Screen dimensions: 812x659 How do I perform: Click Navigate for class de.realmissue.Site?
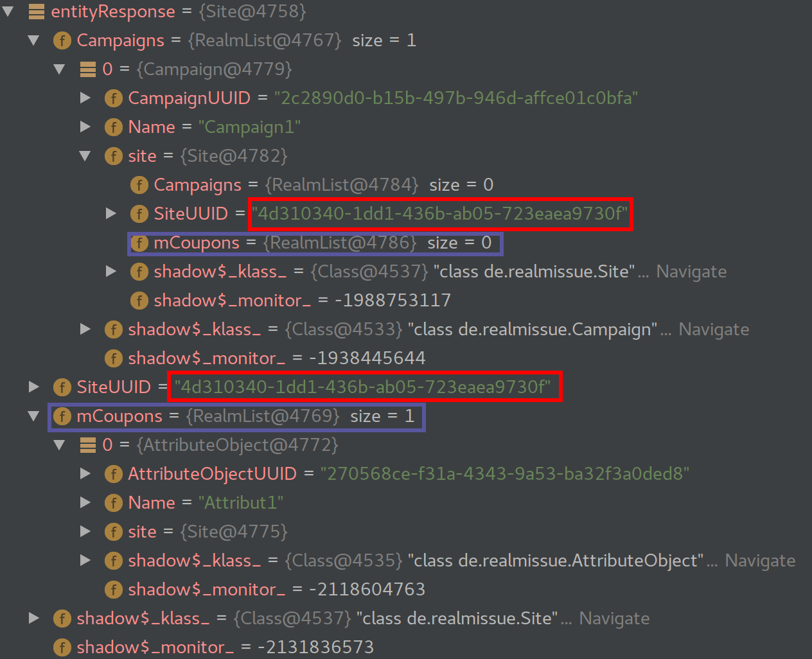[x=691, y=272]
